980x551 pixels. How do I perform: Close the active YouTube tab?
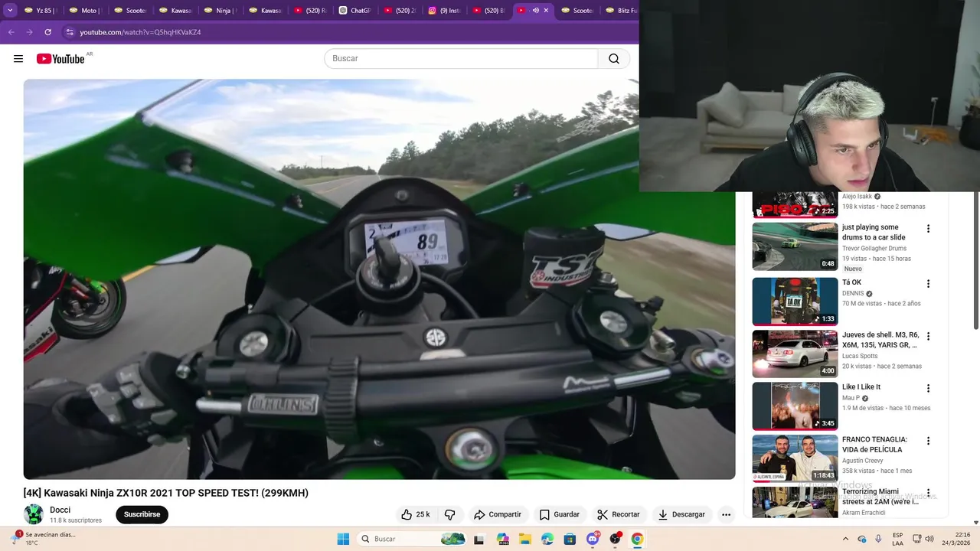(546, 11)
